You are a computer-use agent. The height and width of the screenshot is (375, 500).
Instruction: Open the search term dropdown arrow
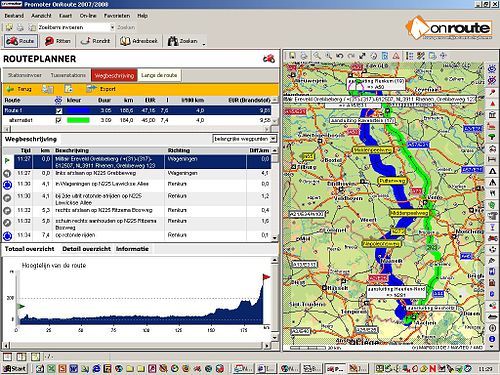112,27
